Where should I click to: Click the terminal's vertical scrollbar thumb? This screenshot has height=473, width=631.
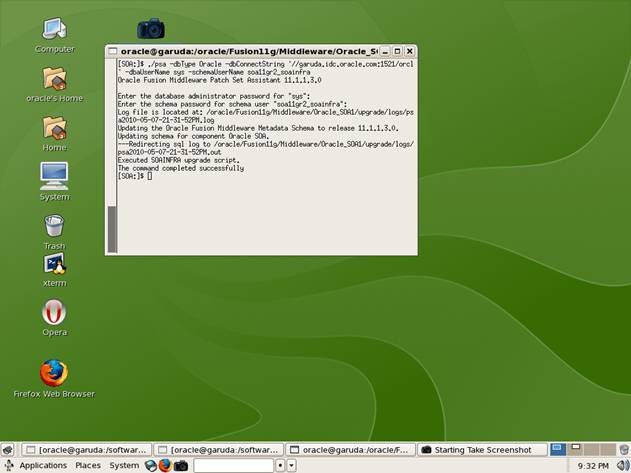pyautogui.click(x=112, y=229)
